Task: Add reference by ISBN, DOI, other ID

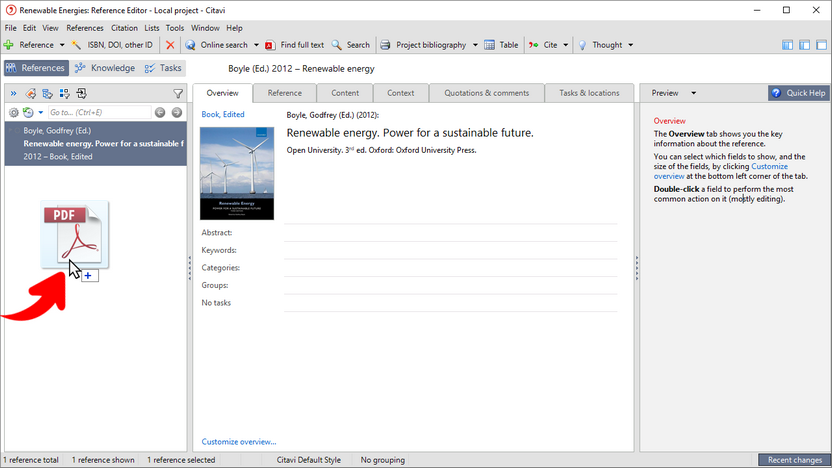Action: tap(112, 45)
